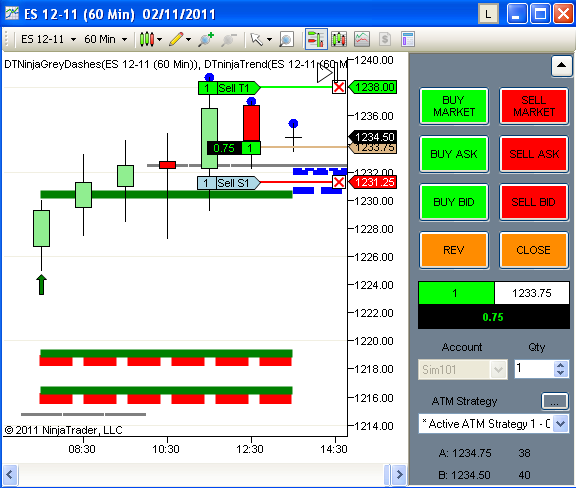Open the Sim101 account dropdown

tap(463, 369)
